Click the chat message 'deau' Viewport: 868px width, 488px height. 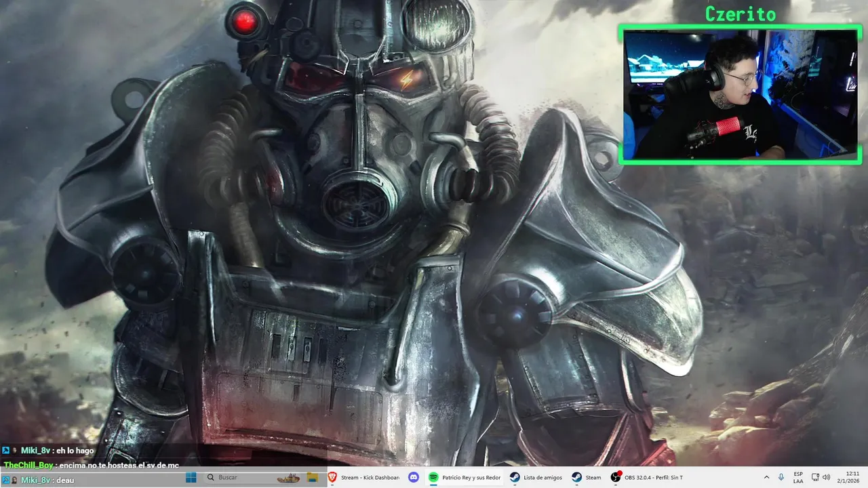coord(66,481)
